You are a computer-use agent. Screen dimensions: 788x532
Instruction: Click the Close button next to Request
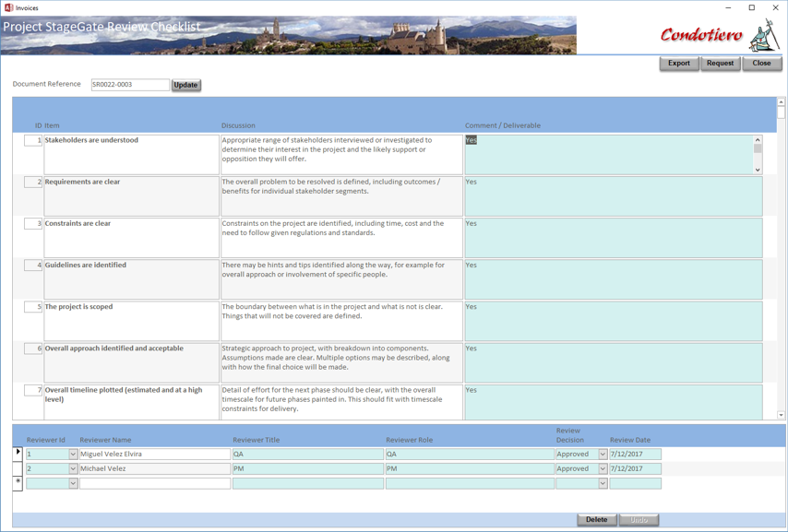pos(761,64)
